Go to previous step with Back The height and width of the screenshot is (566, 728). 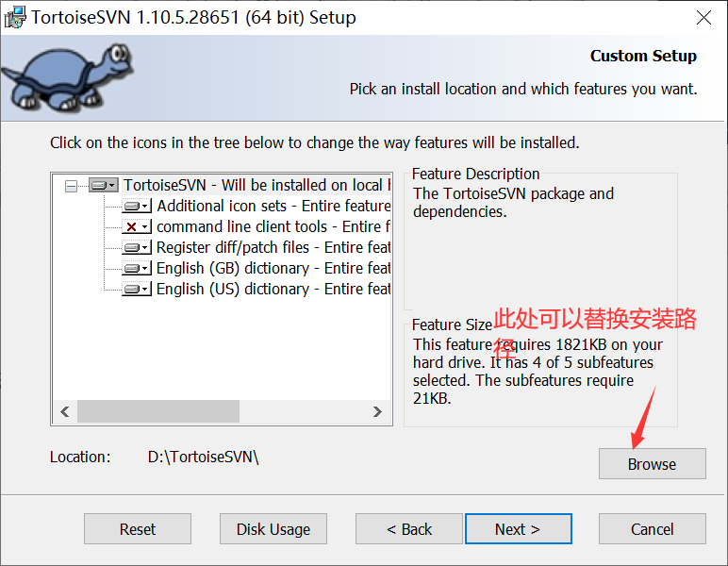[409, 529]
